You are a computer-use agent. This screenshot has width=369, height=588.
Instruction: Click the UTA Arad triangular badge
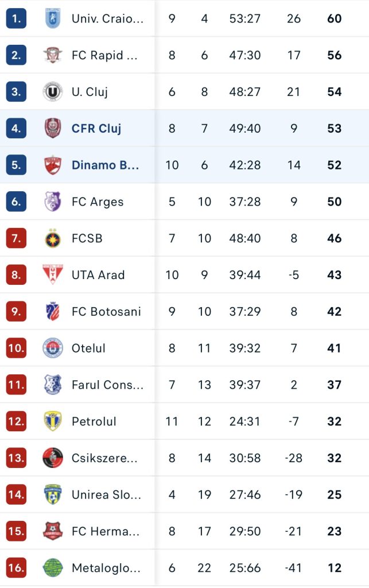(x=52, y=274)
